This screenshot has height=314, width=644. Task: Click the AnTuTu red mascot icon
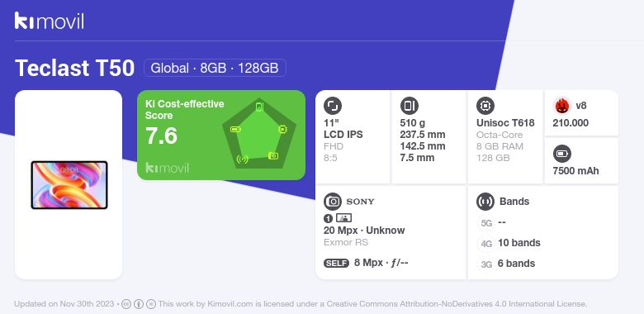(561, 106)
